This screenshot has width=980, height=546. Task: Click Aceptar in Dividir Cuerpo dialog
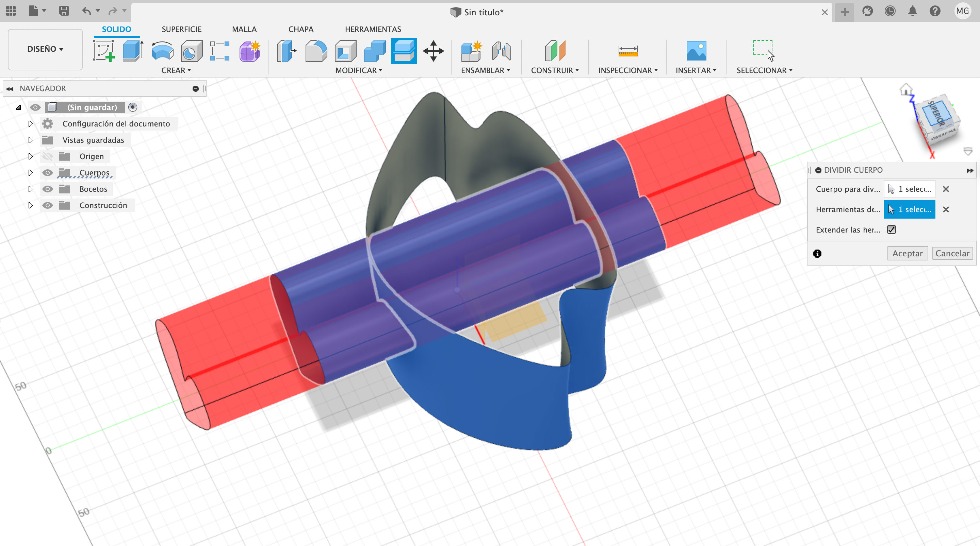click(907, 254)
